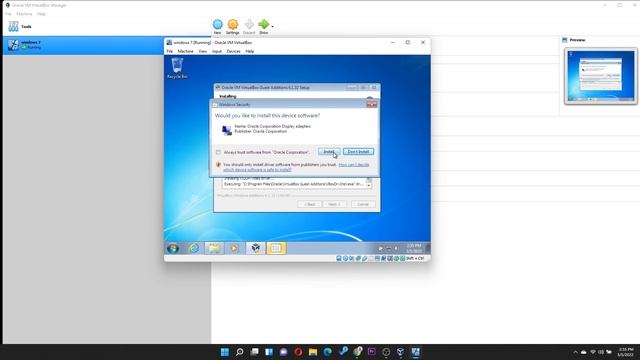The width and height of the screenshot is (640, 360).
Task: Launch Opera browser from host taskbar
Action: [298, 352]
